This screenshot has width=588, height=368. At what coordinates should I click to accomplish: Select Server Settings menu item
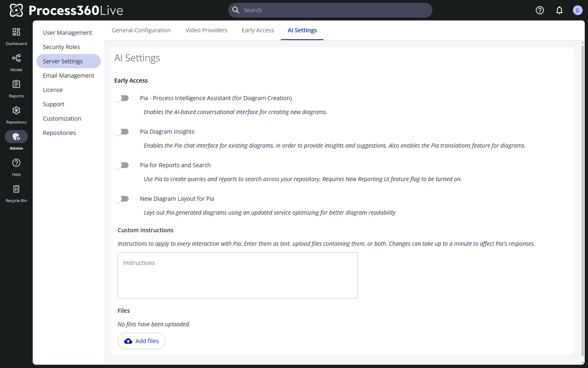tap(69, 61)
